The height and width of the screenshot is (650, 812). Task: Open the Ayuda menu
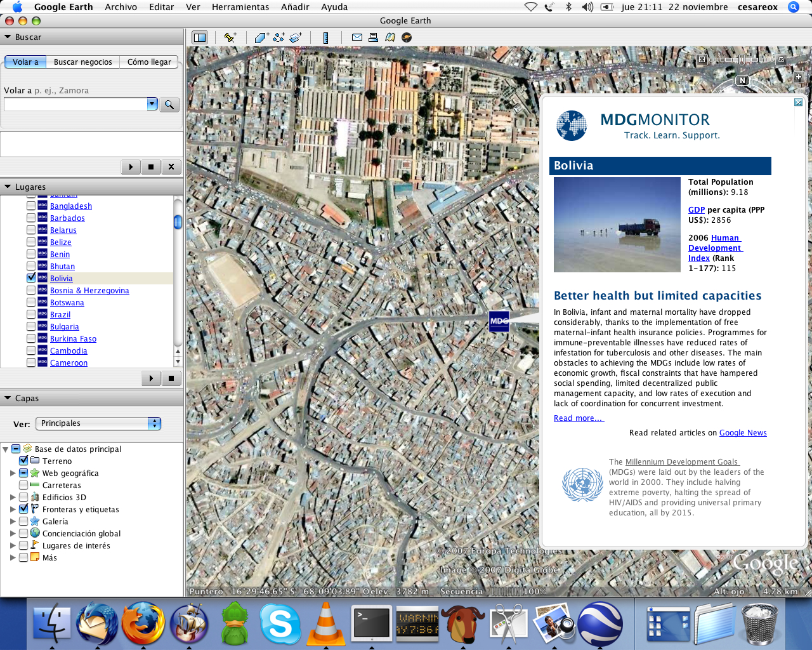click(334, 7)
